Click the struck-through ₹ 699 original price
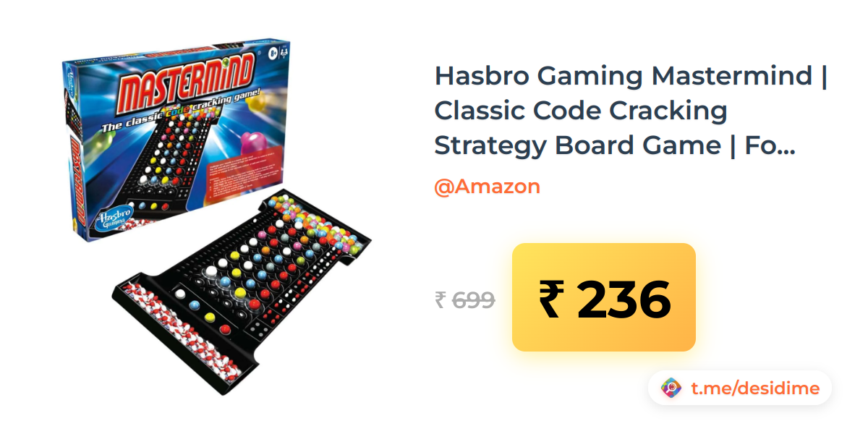 click(x=464, y=299)
